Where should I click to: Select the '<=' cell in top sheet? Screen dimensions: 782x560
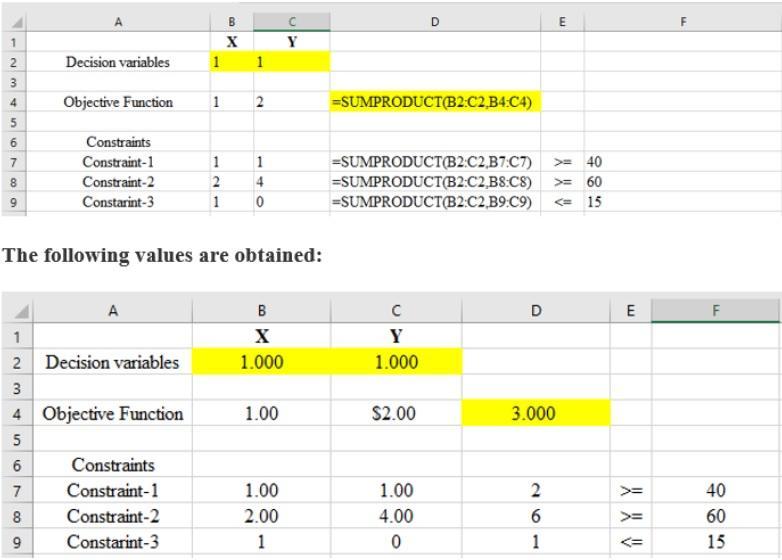click(563, 201)
